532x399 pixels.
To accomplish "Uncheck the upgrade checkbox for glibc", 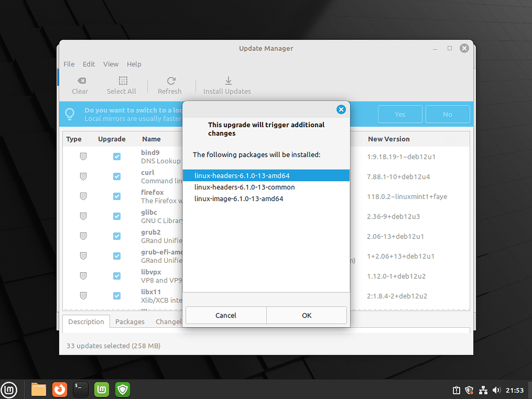I will [x=117, y=216].
